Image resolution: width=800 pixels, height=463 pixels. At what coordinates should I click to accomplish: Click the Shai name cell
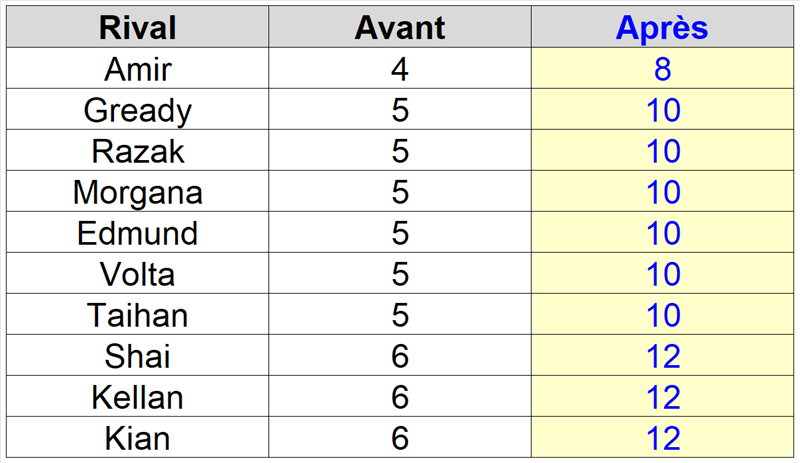[138, 357]
